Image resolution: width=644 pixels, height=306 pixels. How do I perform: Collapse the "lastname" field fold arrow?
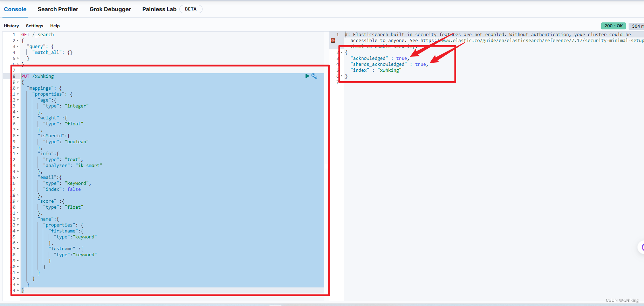point(18,249)
